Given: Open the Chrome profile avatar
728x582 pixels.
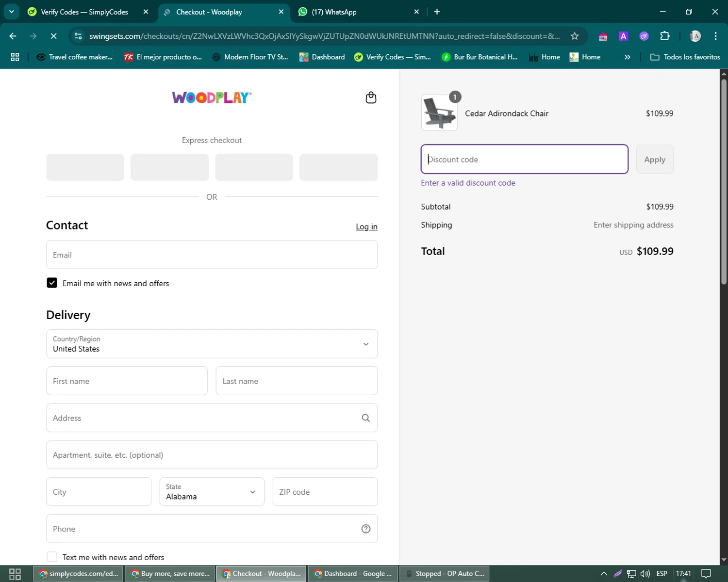Looking at the screenshot, I should point(695,36).
